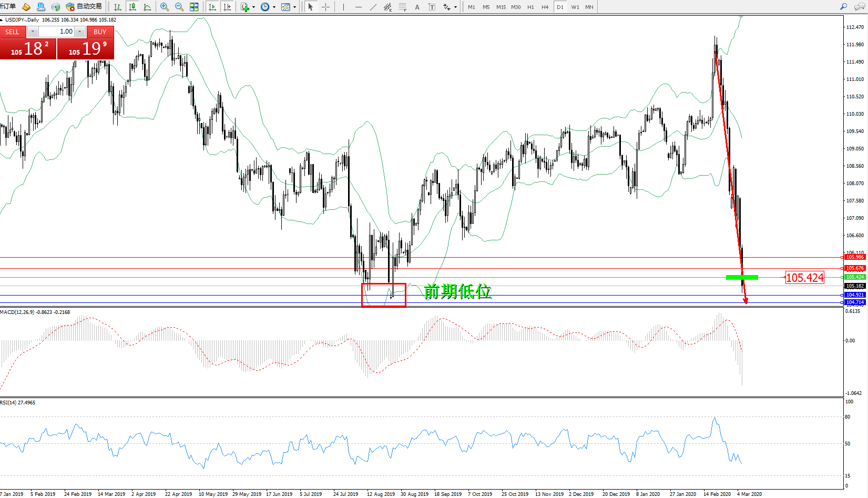The height and width of the screenshot is (498, 868).
Task: Open the indicators list dropdown arrow
Action: click(253, 7)
